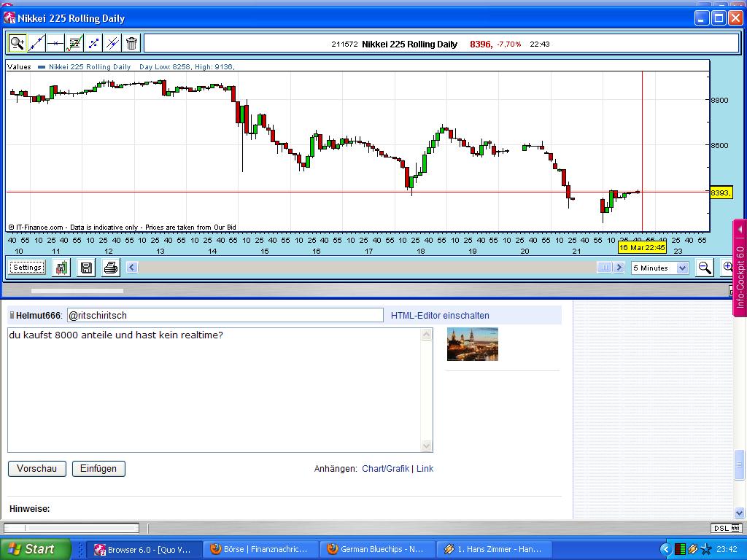Select the dashed segment line tool
747x560 pixels.
93,43
